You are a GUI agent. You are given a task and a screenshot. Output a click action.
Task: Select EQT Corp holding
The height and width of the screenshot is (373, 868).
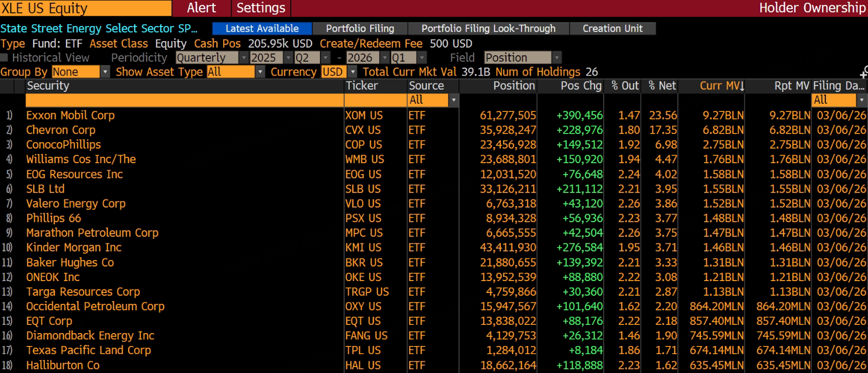coord(49,321)
